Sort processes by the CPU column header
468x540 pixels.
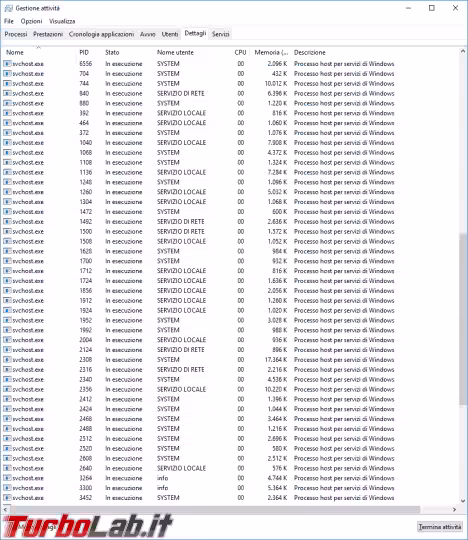(240, 52)
